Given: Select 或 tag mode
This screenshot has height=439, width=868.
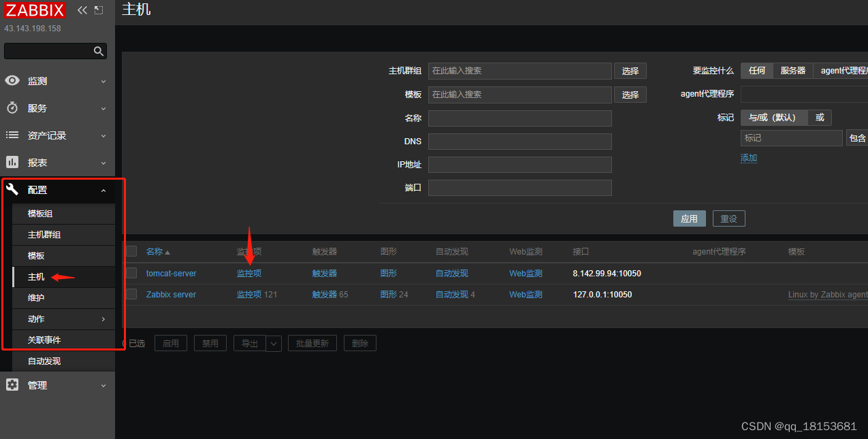Looking at the screenshot, I should click(820, 118).
